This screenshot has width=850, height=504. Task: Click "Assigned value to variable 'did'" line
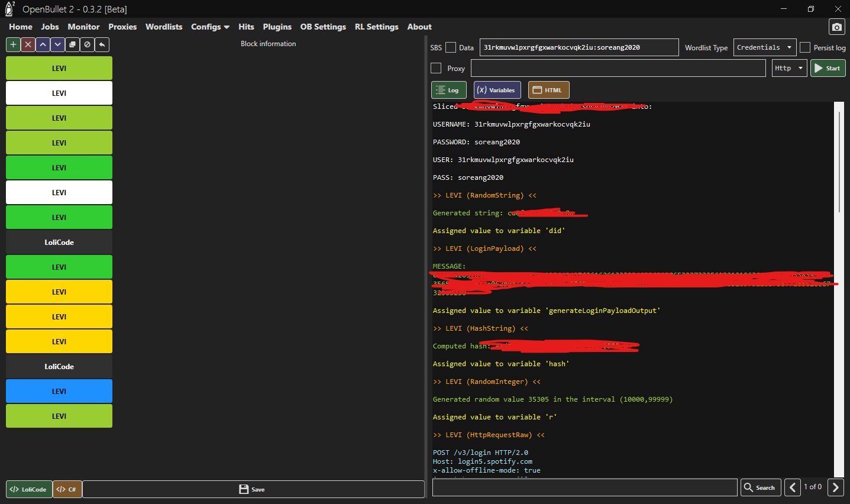click(499, 231)
